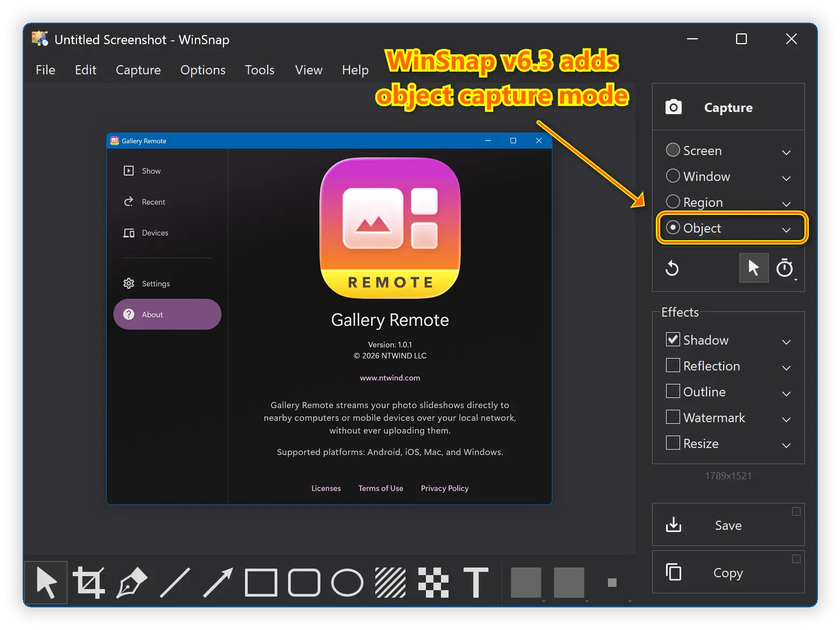Expand Shadow effect settings chevron
The width and height of the screenshot is (840, 630).
(x=786, y=342)
